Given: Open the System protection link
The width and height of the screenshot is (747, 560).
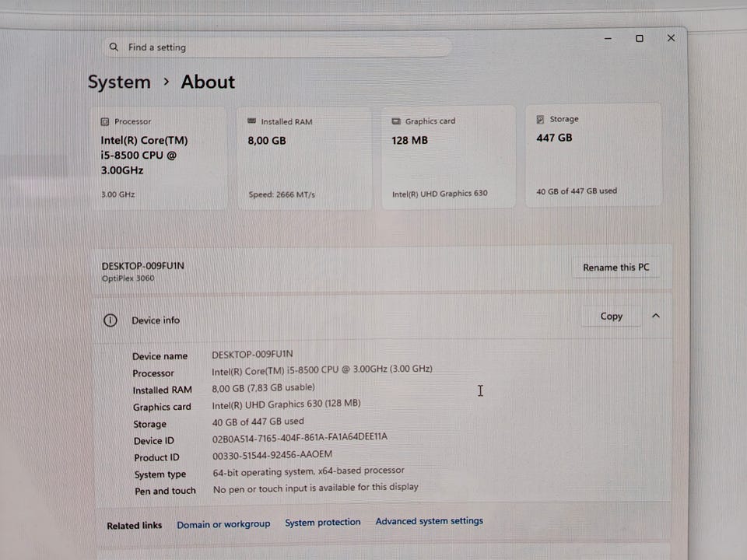Looking at the screenshot, I should (322, 523).
